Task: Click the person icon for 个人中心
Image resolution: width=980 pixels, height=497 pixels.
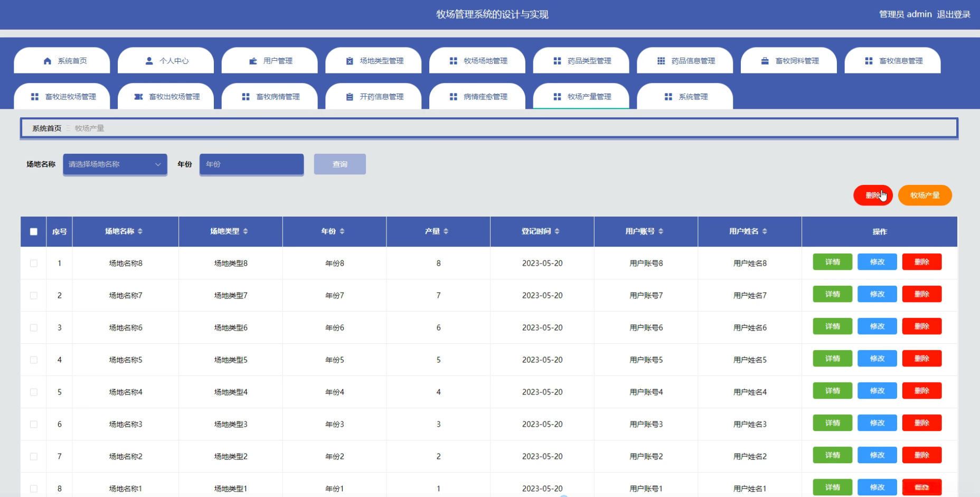Action: [149, 61]
